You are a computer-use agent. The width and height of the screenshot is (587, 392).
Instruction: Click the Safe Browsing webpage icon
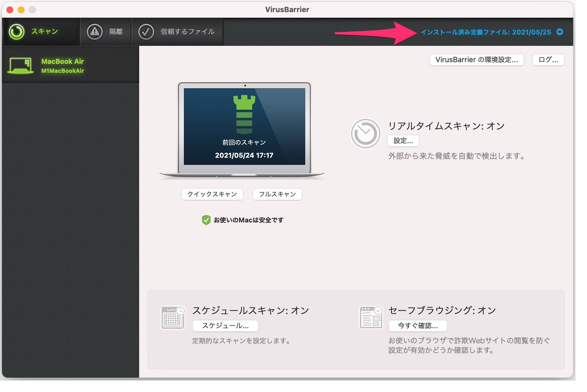(371, 317)
